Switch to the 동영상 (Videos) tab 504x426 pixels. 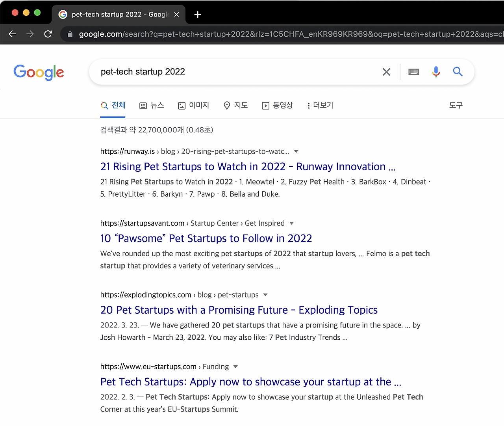(277, 105)
